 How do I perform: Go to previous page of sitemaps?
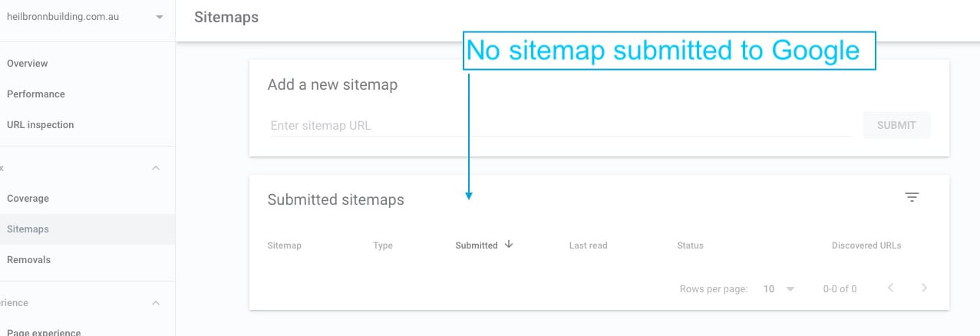point(890,288)
